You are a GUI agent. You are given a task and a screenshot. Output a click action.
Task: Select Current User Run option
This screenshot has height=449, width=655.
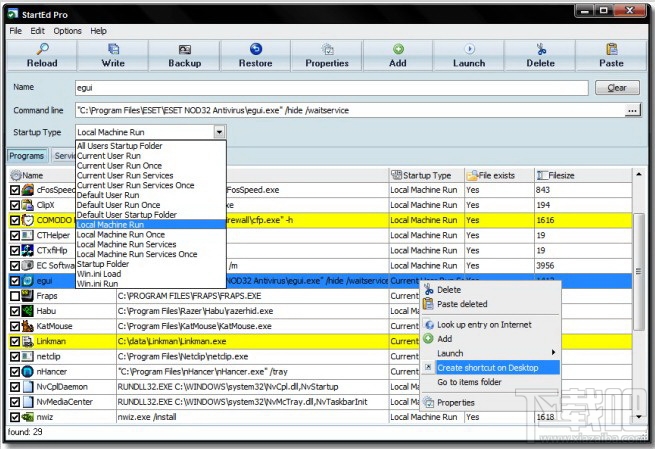151,156
